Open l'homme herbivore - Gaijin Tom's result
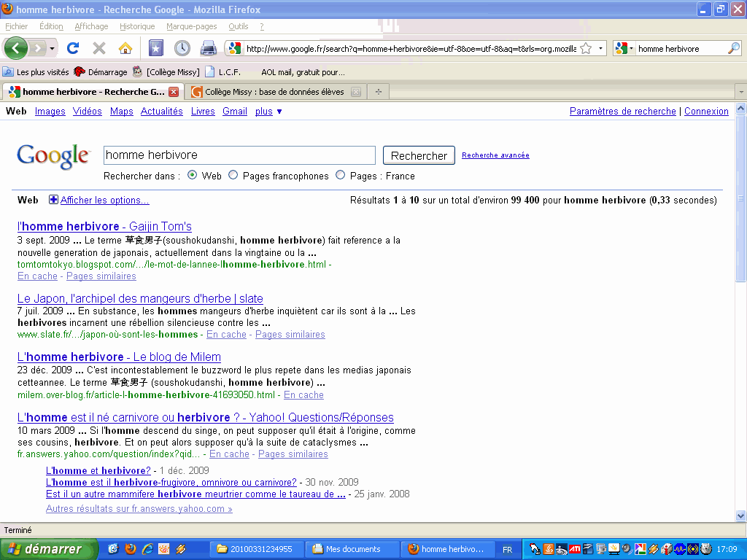Screen dimensions: 747x560 coord(104,226)
